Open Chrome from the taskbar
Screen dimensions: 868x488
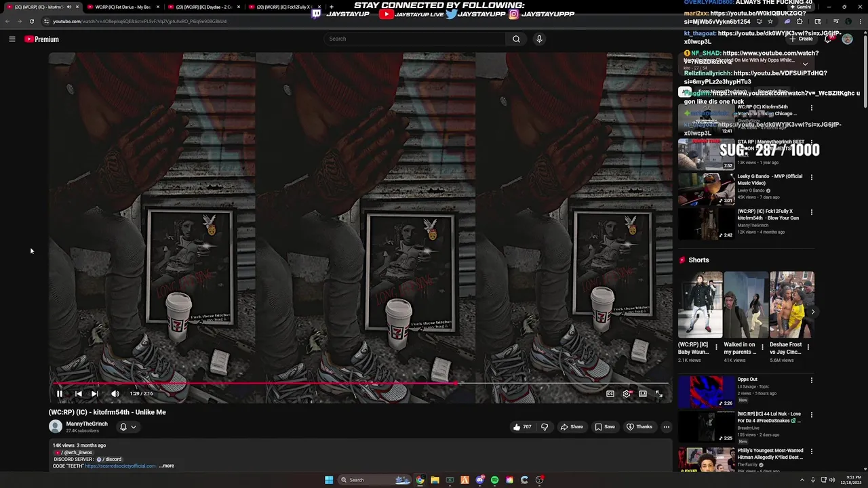pos(420,480)
